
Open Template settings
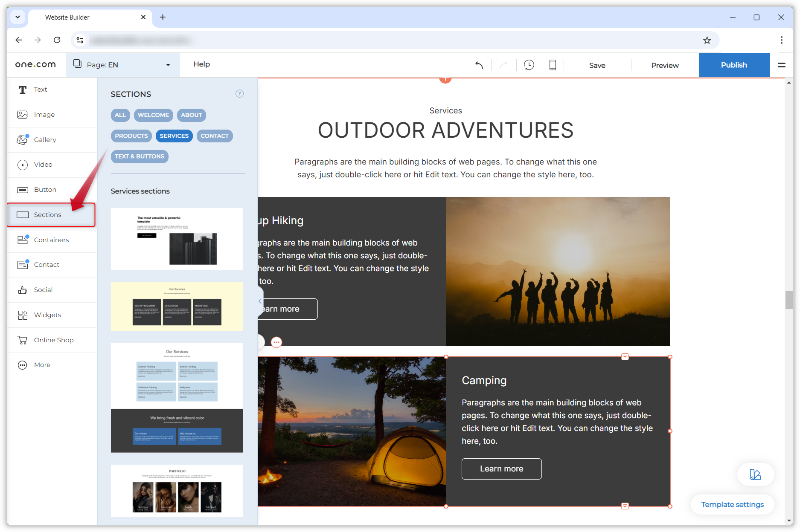(732, 505)
